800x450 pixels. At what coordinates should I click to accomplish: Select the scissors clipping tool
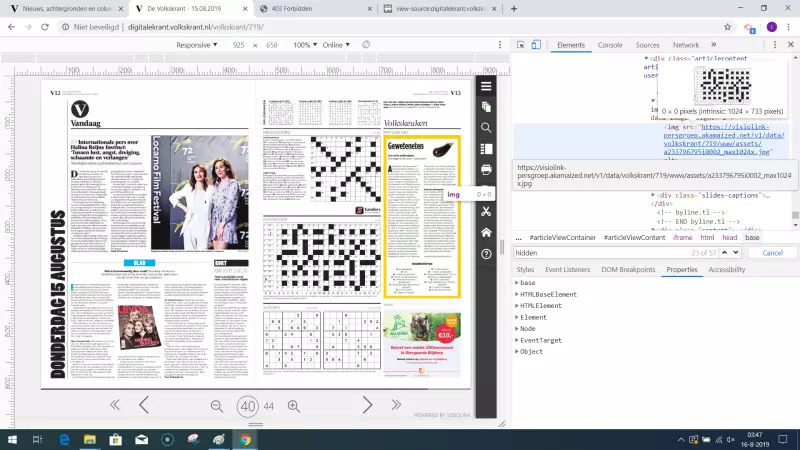tap(486, 211)
